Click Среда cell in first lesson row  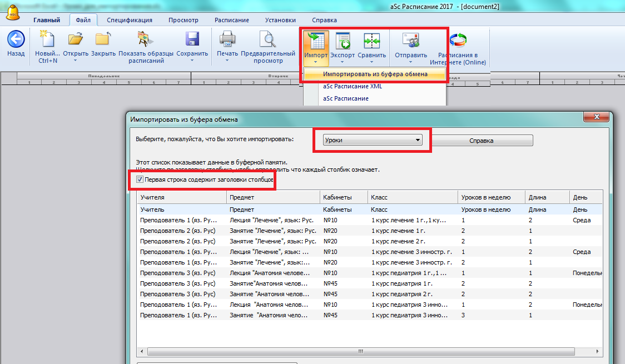coord(582,220)
